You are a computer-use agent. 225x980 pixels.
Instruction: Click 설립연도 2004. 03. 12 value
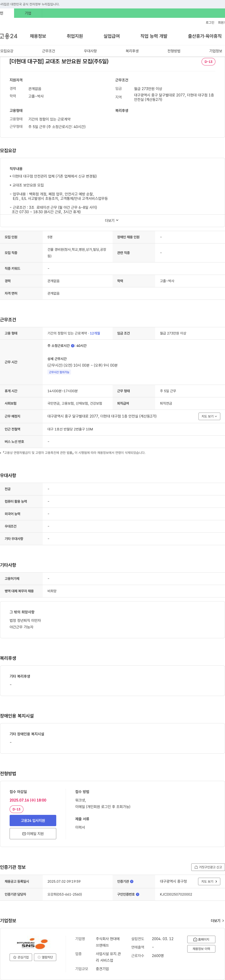[x=163, y=939]
